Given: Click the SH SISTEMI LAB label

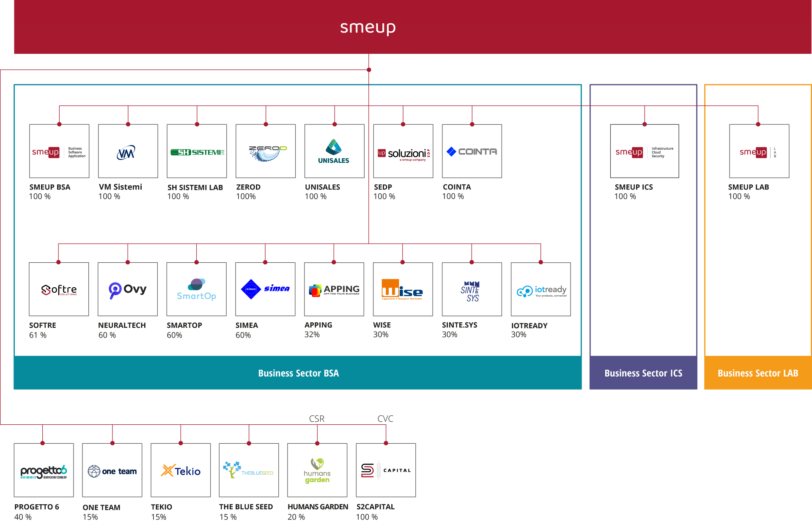Looking at the screenshot, I should pyautogui.click(x=195, y=187).
